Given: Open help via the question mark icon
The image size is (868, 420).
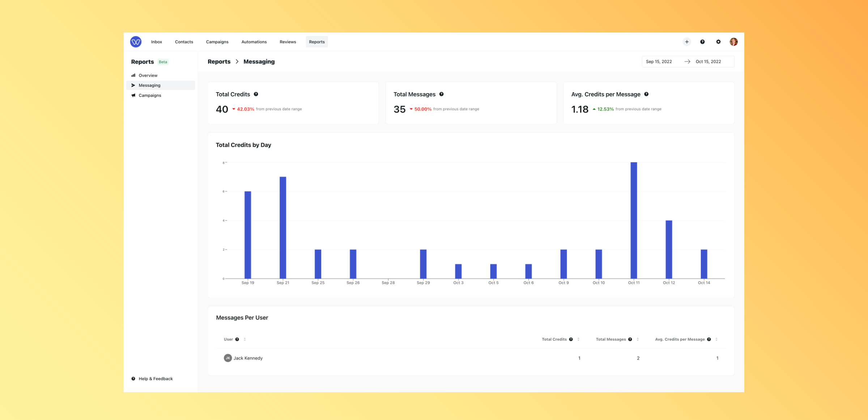Looking at the screenshot, I should coord(702,42).
